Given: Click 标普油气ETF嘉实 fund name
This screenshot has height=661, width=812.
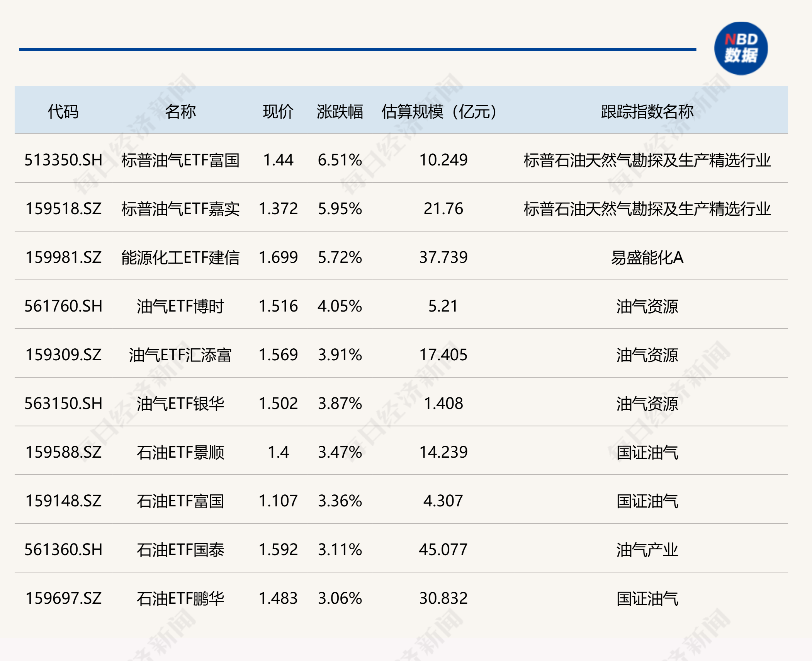Looking at the screenshot, I should [x=180, y=209].
